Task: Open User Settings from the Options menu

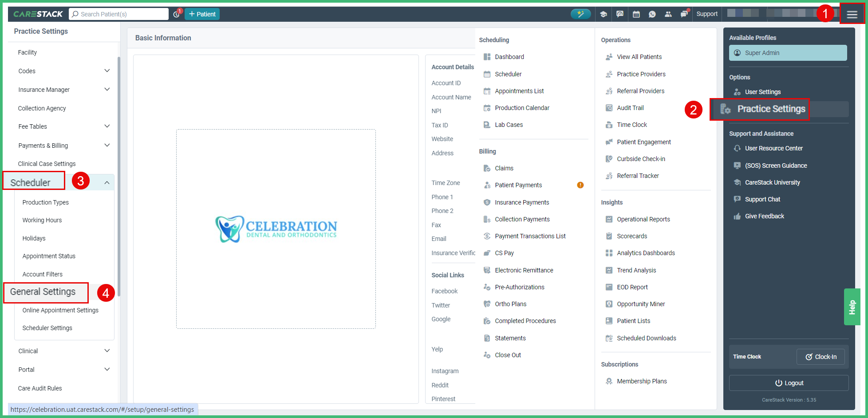Action: point(762,91)
